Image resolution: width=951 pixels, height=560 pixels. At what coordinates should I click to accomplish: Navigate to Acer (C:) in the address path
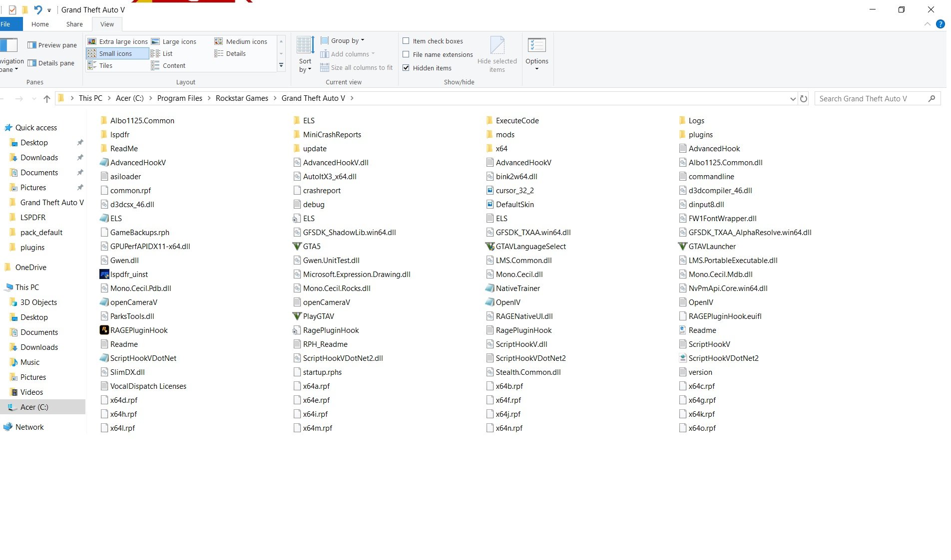[130, 98]
